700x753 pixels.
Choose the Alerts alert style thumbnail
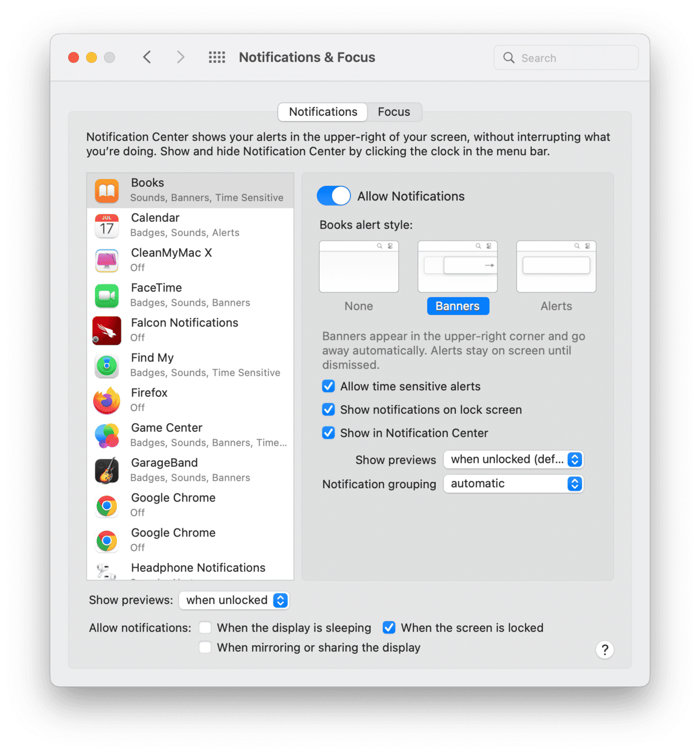click(556, 267)
